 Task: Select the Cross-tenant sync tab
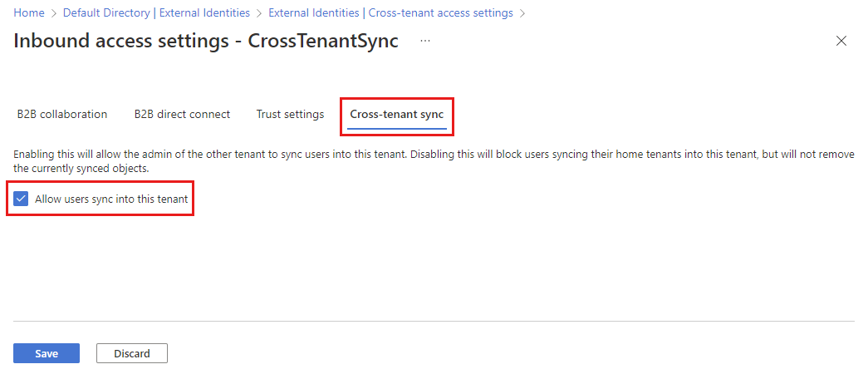tap(397, 115)
